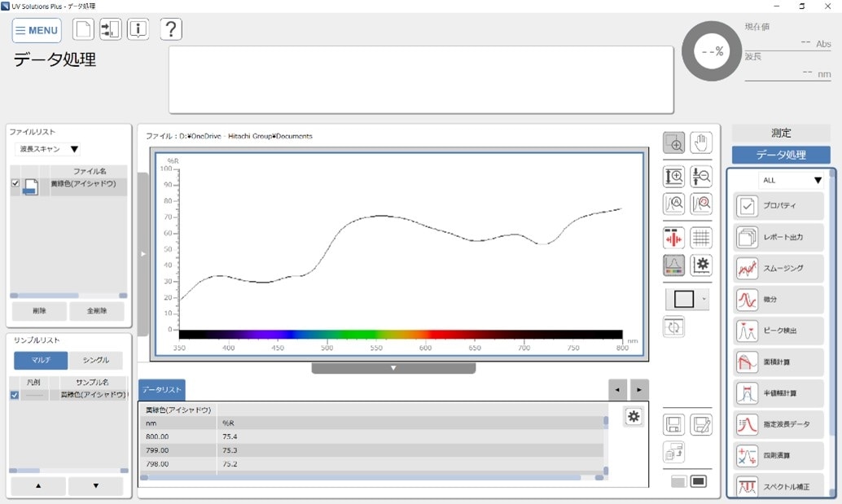Uncheck the sample checkbox in sample list
Viewport: 842px width, 504px height.
point(15,395)
